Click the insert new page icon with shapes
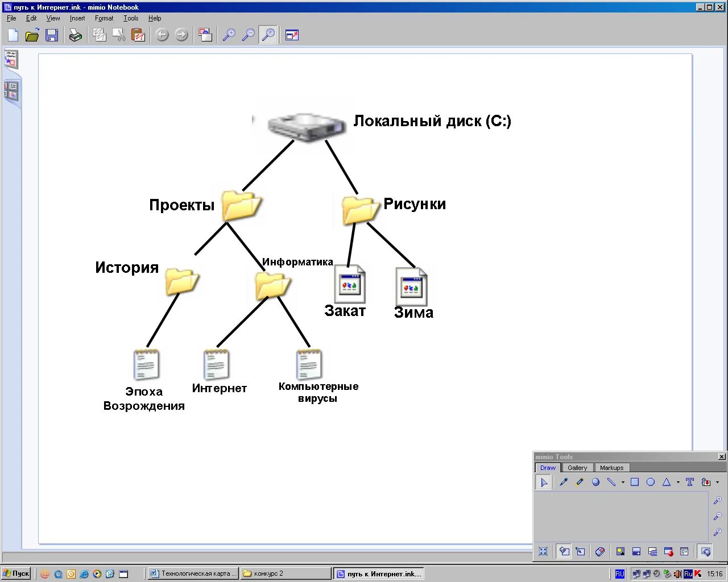The image size is (728, 582). pos(205,35)
